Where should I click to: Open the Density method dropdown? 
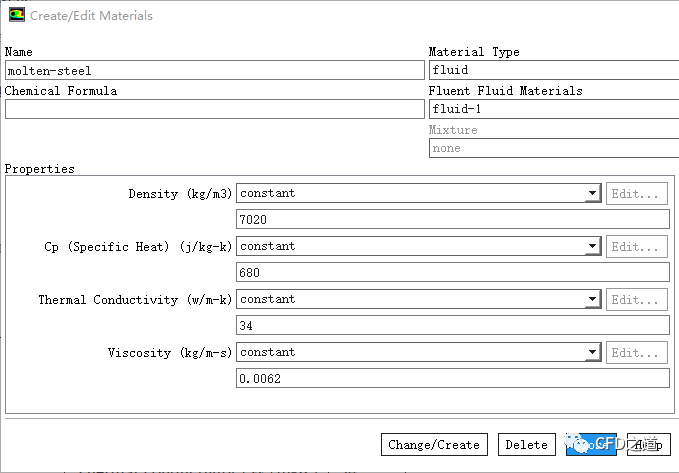pyautogui.click(x=593, y=194)
